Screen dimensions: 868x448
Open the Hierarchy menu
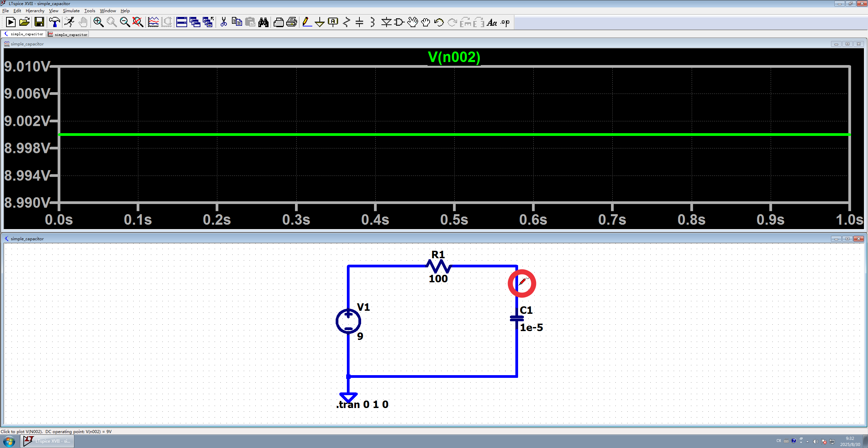pos(35,11)
